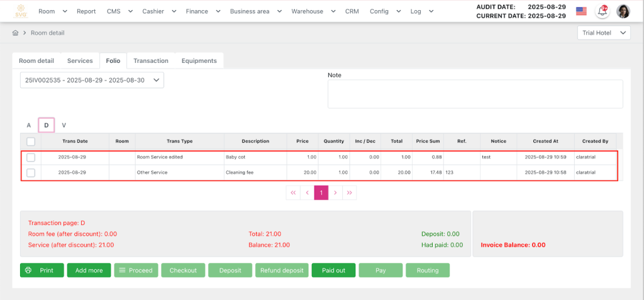Open the notification bell
Image resolution: width=644 pixels, height=300 pixels.
pyautogui.click(x=602, y=11)
